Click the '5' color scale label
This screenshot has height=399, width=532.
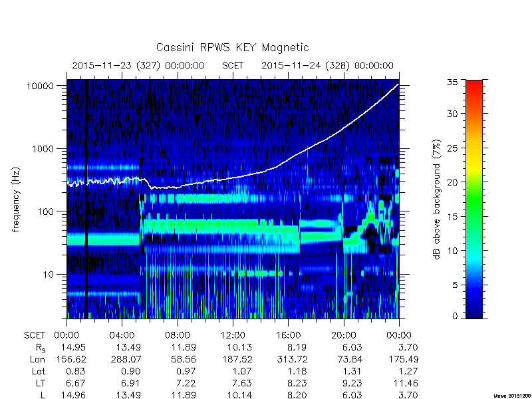(455, 285)
